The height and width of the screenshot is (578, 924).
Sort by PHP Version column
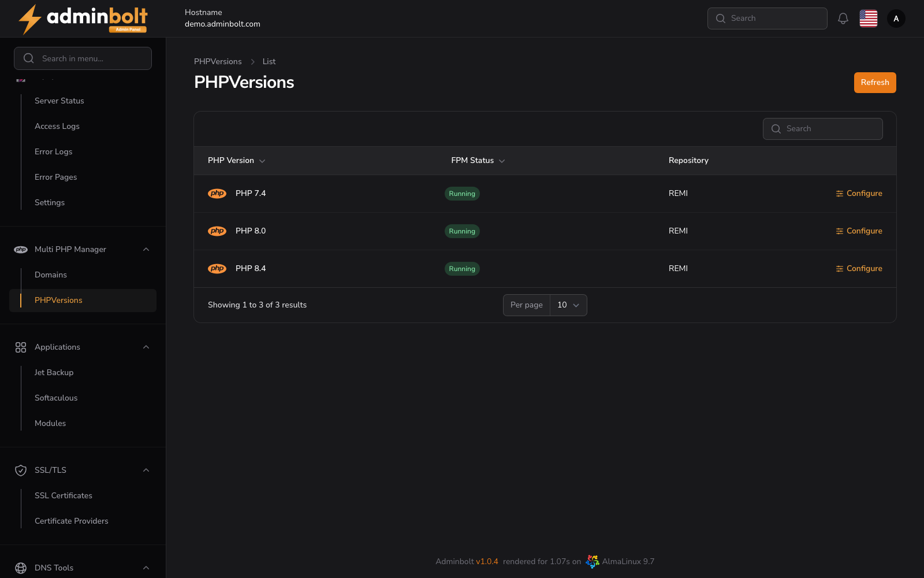point(237,161)
